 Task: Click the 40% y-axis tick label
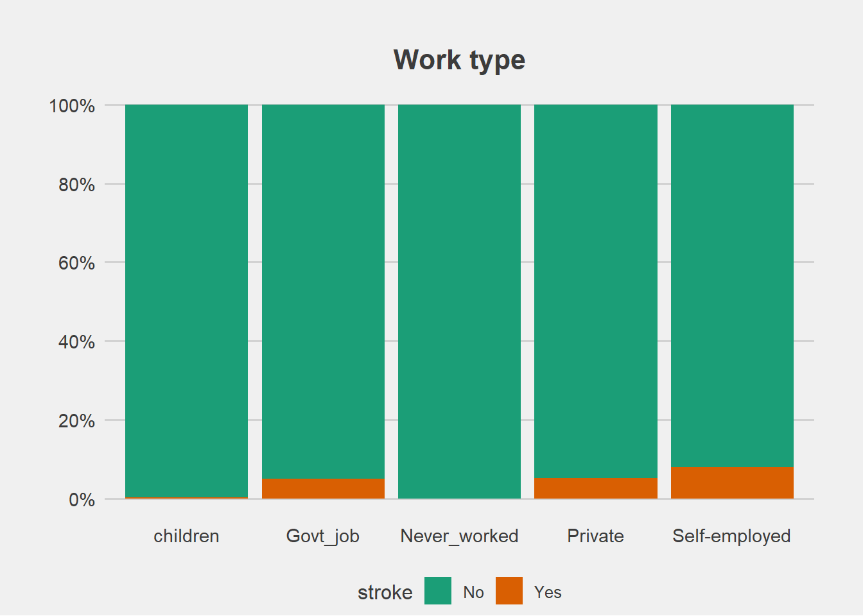(76, 342)
